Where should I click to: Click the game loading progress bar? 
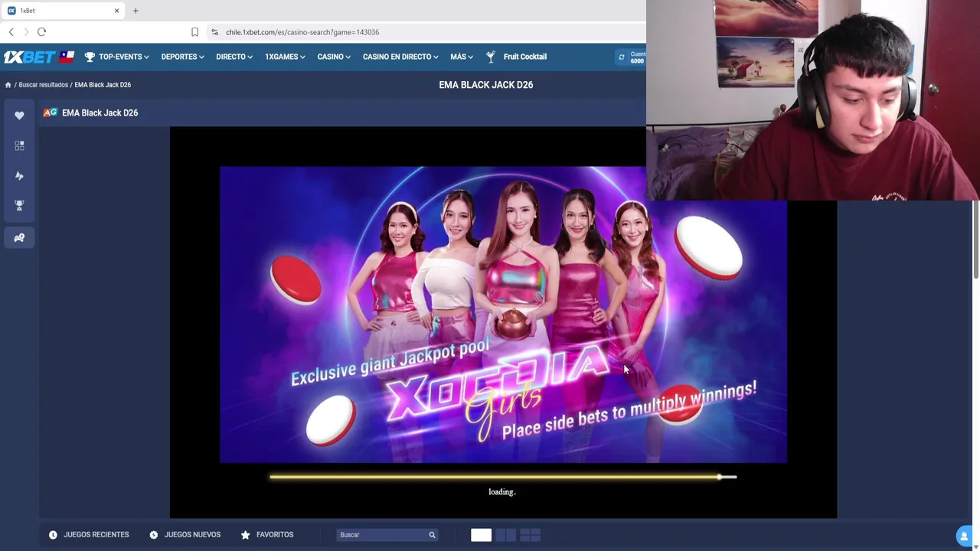(x=503, y=477)
